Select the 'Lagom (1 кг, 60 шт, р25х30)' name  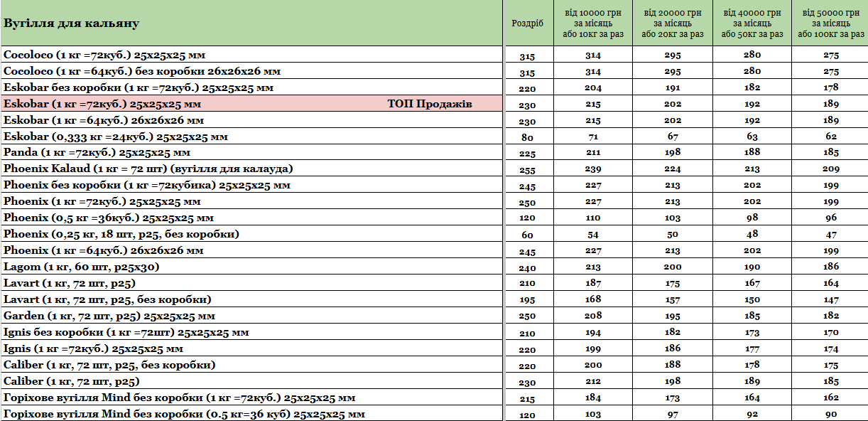82,267
